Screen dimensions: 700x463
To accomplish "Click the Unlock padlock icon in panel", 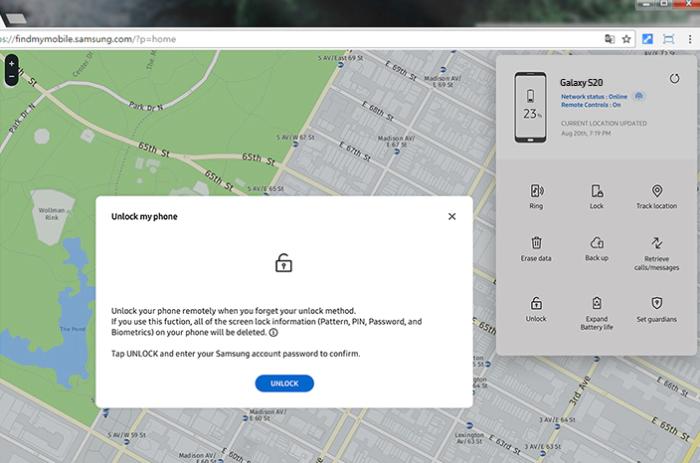I will [537, 303].
